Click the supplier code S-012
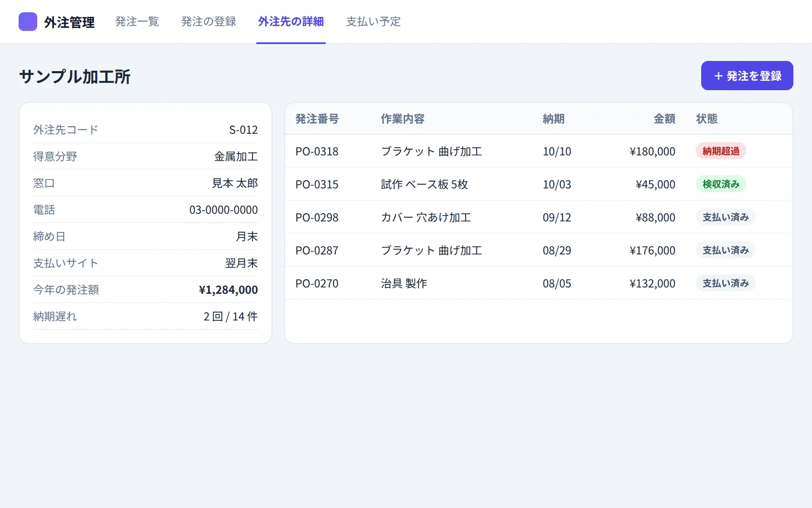The height and width of the screenshot is (508, 812). (243, 130)
